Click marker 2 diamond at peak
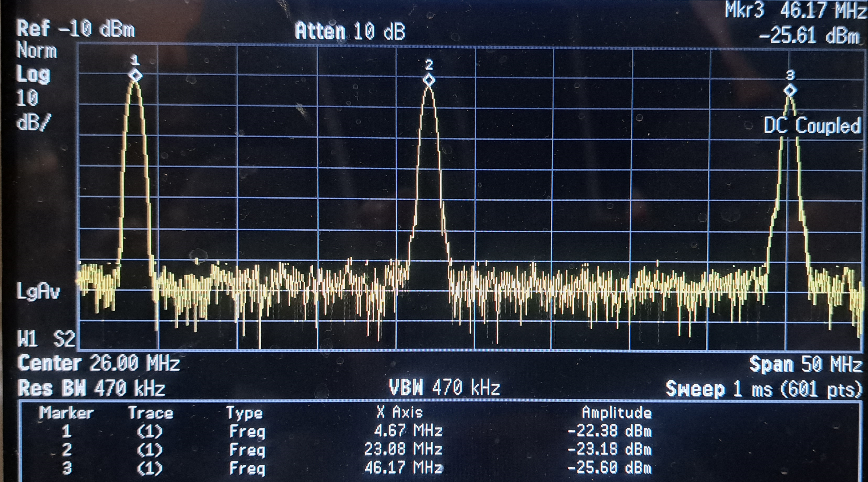868x482 pixels. click(429, 80)
